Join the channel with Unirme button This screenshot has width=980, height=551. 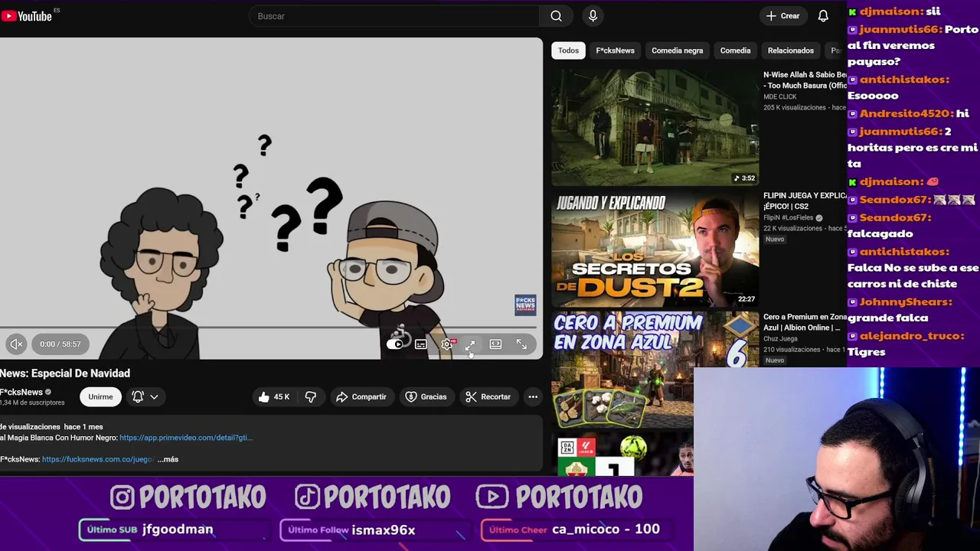pos(100,396)
